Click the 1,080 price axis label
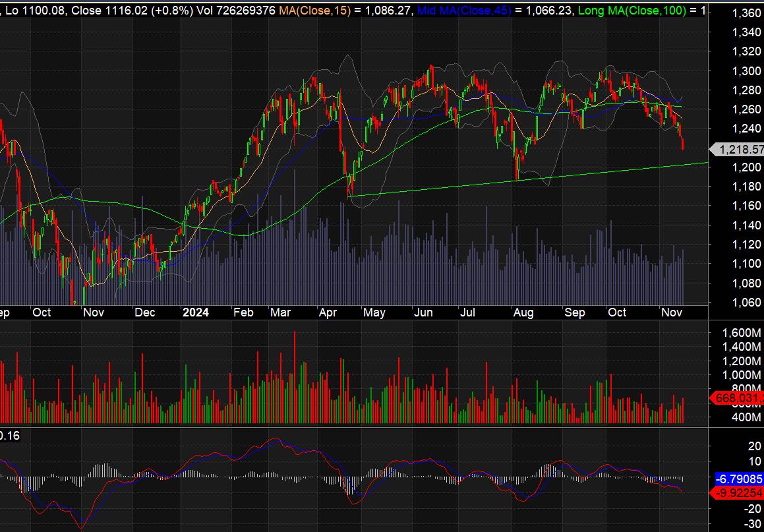This screenshot has width=764, height=532. 746,283
